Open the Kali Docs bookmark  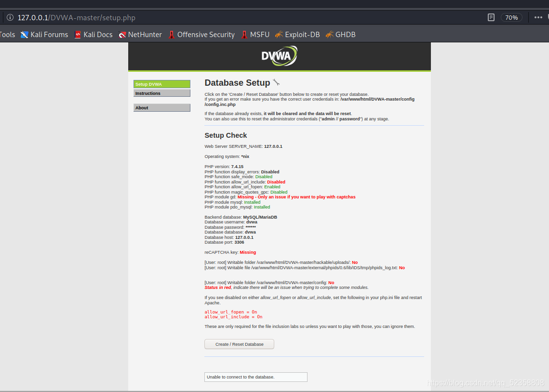click(x=94, y=35)
